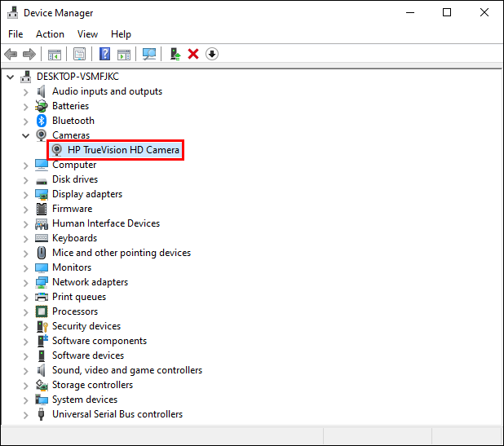Open the File menu
Image resolution: width=504 pixels, height=446 pixels.
[x=15, y=34]
